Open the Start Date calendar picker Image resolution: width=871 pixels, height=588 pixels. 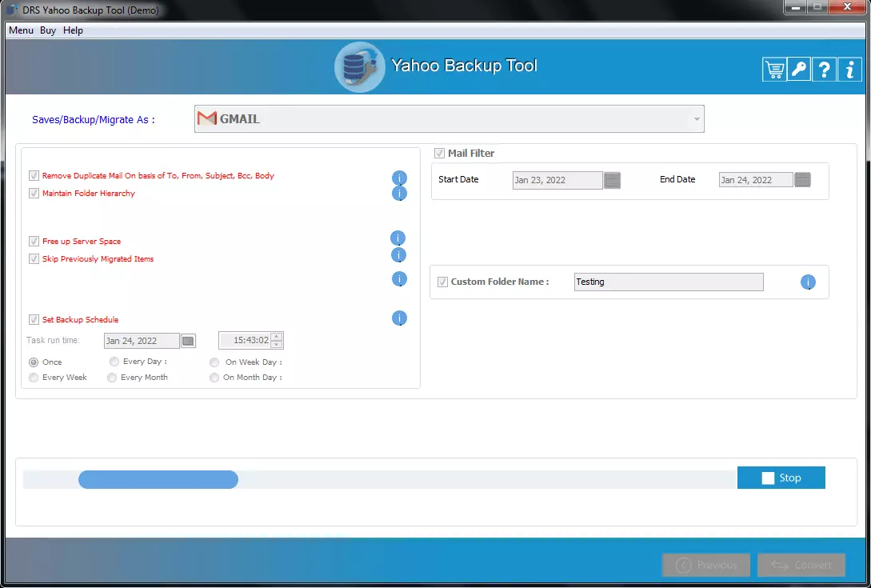612,180
